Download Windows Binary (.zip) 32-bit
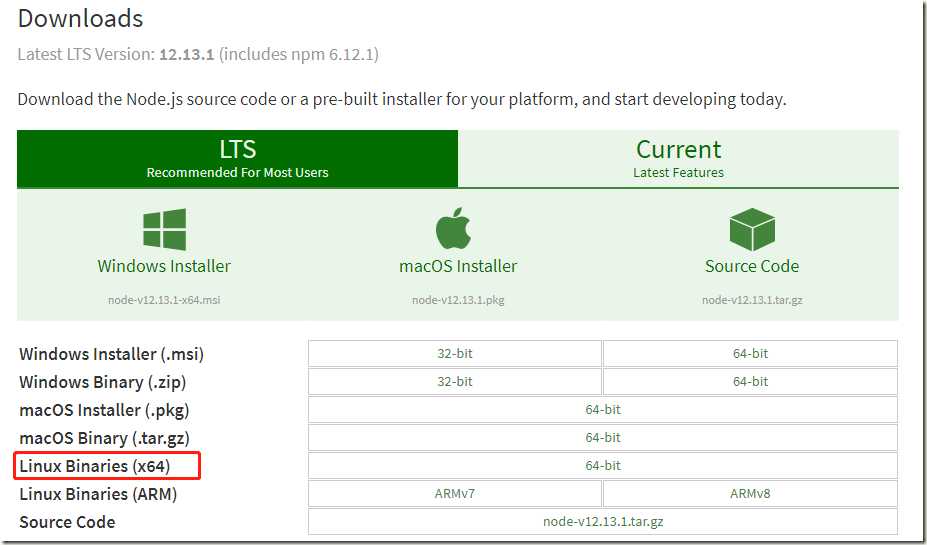The height and width of the screenshot is (545, 927). (455, 381)
